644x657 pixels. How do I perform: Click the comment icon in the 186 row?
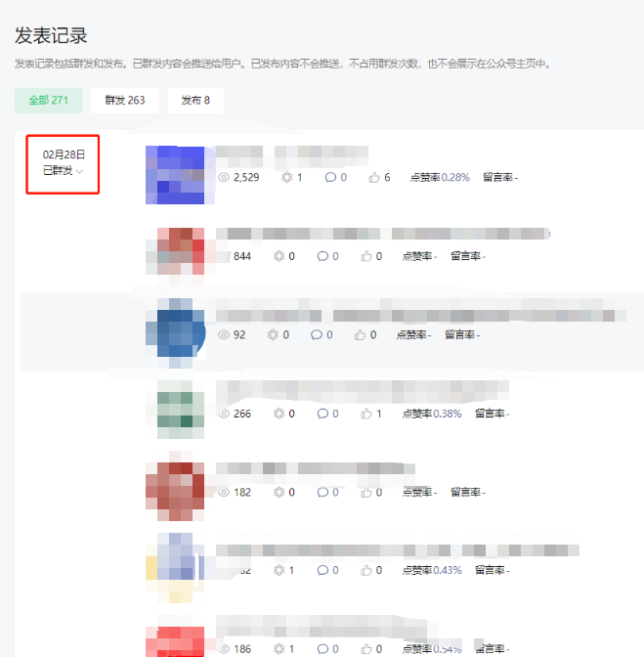coord(322,648)
